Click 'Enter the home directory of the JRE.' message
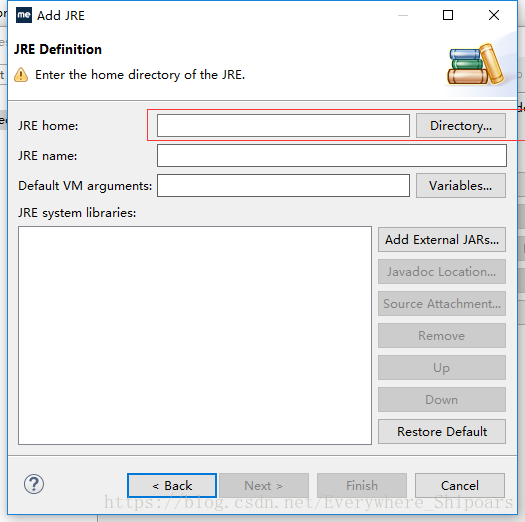 point(140,75)
